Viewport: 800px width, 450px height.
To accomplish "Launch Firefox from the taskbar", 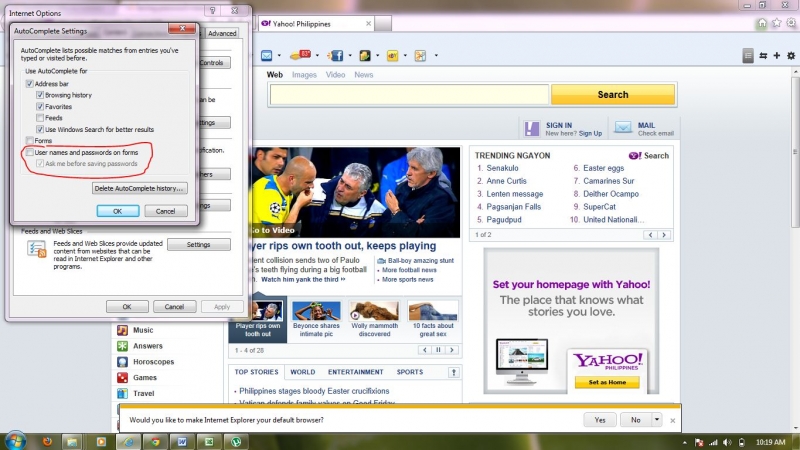I will 45,441.
